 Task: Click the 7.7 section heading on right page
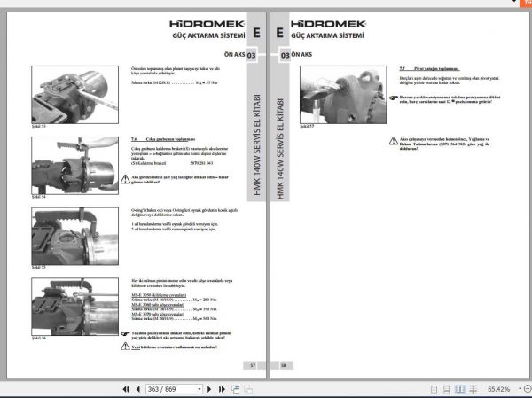(429, 69)
